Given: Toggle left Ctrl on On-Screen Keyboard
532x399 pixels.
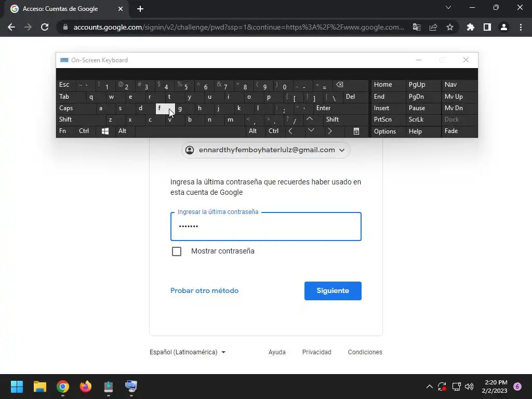Looking at the screenshot, I should (x=86, y=131).
